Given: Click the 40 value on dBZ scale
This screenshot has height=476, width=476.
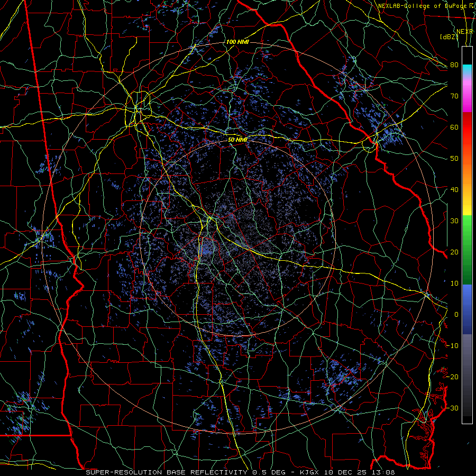Looking at the screenshot, I should pyautogui.click(x=454, y=190).
